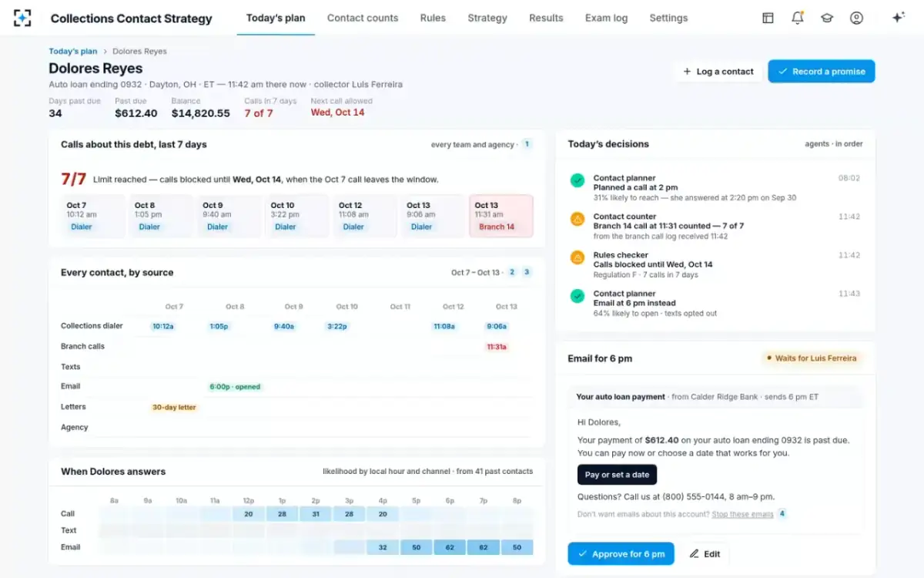The image size is (924, 578).
Task: Open the user profile icon
Action: coord(856,18)
